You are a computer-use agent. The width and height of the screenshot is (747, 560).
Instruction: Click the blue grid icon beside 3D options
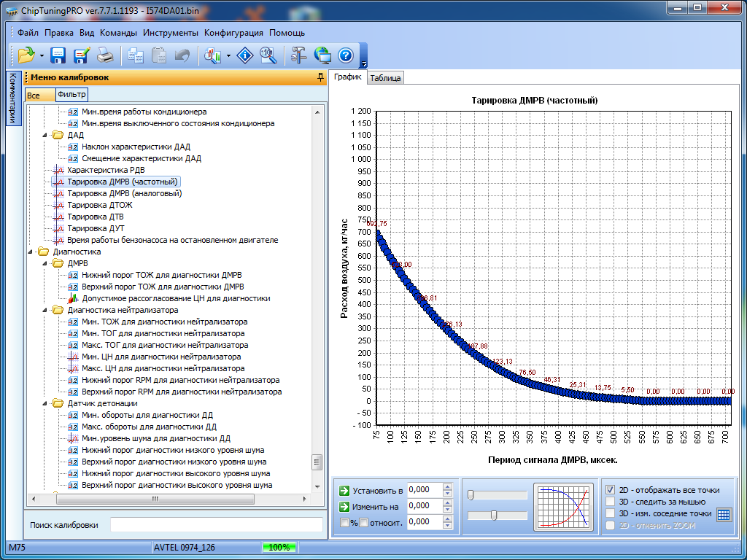coord(723,514)
